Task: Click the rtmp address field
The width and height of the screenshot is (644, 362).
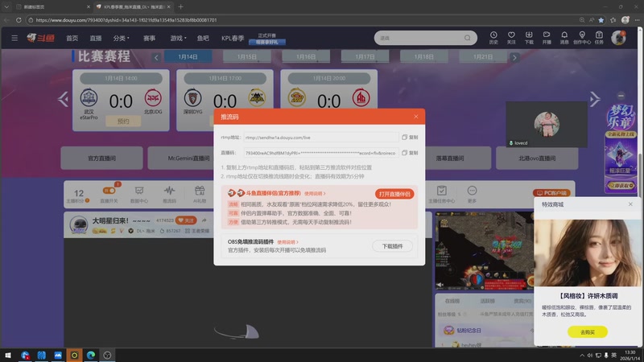Action: click(x=320, y=137)
